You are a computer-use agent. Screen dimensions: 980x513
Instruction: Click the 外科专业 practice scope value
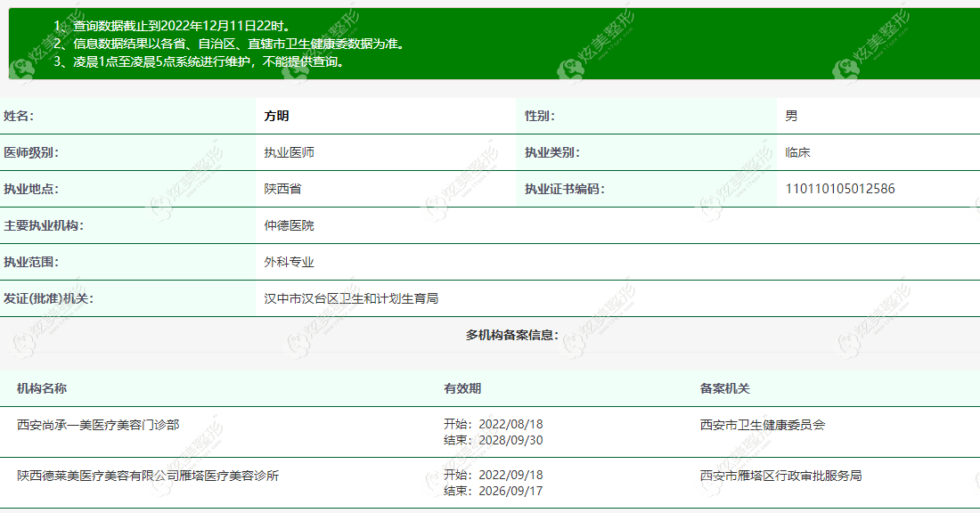click(x=289, y=262)
